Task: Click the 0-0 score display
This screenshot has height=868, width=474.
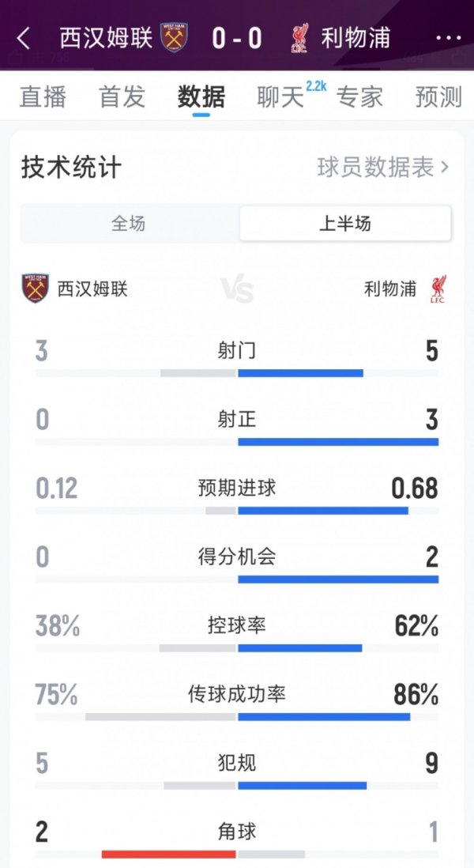Action: tap(236, 37)
